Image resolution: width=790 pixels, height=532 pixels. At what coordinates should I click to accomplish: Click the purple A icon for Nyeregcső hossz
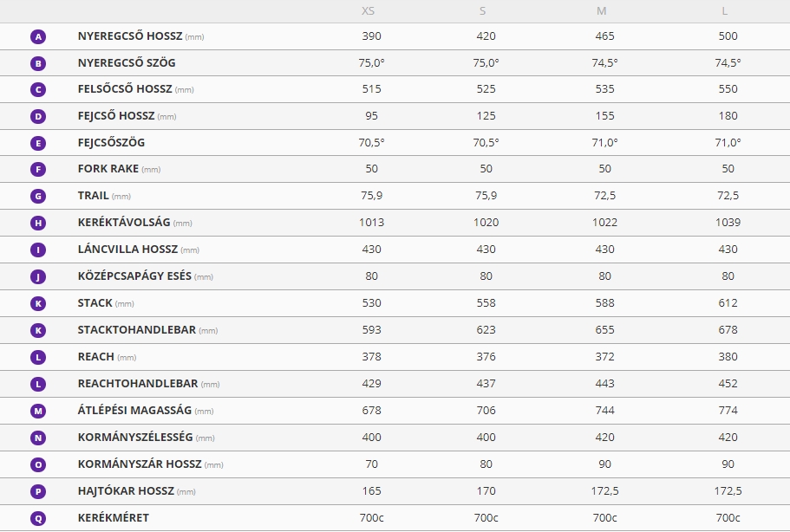(38, 36)
